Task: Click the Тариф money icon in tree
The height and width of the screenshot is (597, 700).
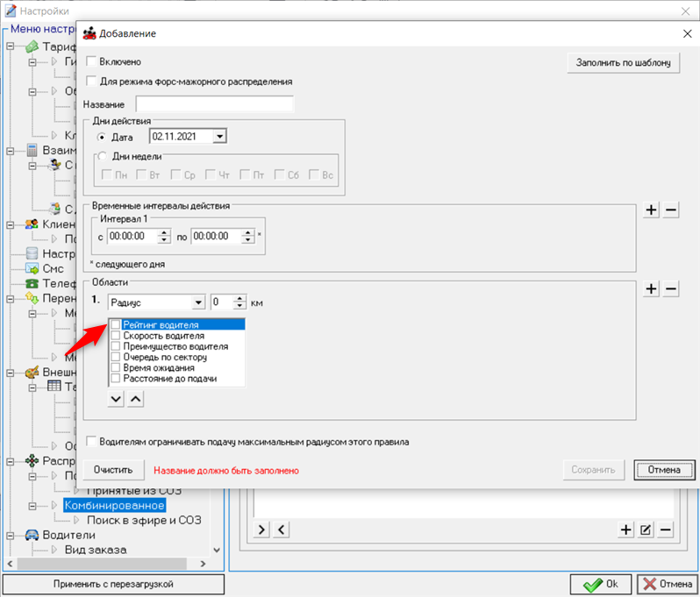Action: tap(32, 46)
